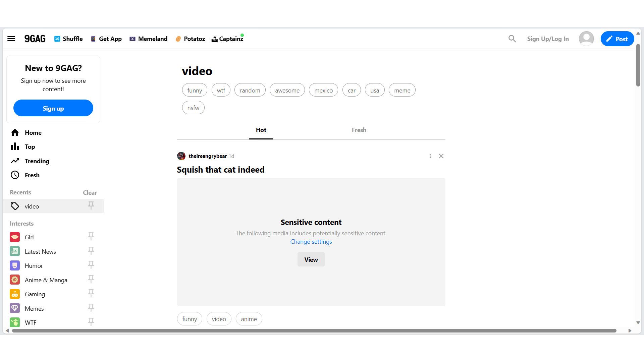
Task: Go to Home via house icon
Action: (x=15, y=132)
